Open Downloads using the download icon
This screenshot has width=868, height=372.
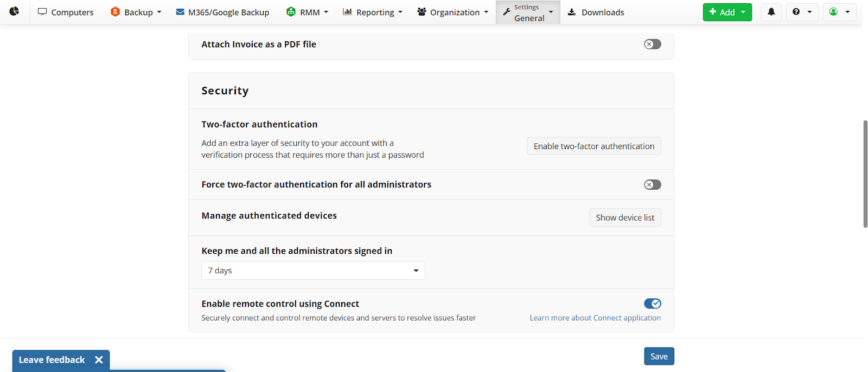[571, 11]
